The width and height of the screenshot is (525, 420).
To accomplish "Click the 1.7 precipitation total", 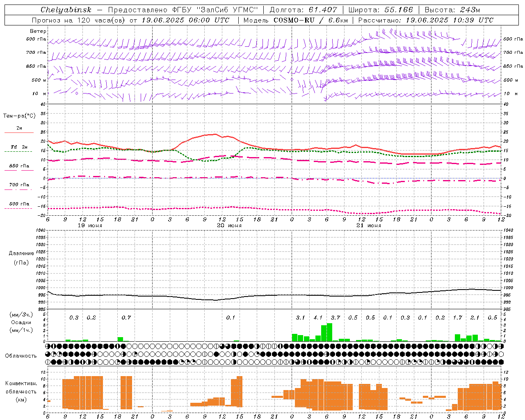I will (457, 317).
